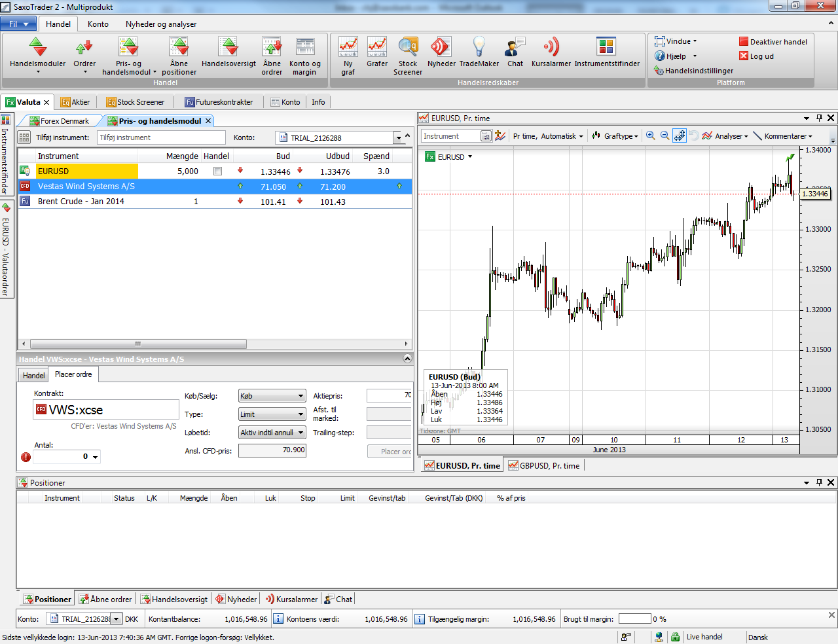The image size is (838, 644).
Task: Switch to the Handel order tab
Action: (33, 375)
